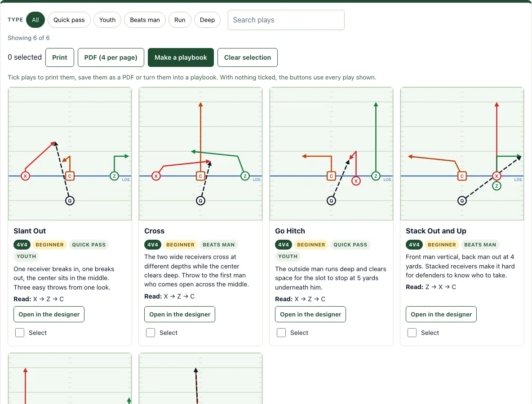The image size is (532, 404).
Task: Click the Z receiver marker in Go Hitch
Action: click(376, 176)
